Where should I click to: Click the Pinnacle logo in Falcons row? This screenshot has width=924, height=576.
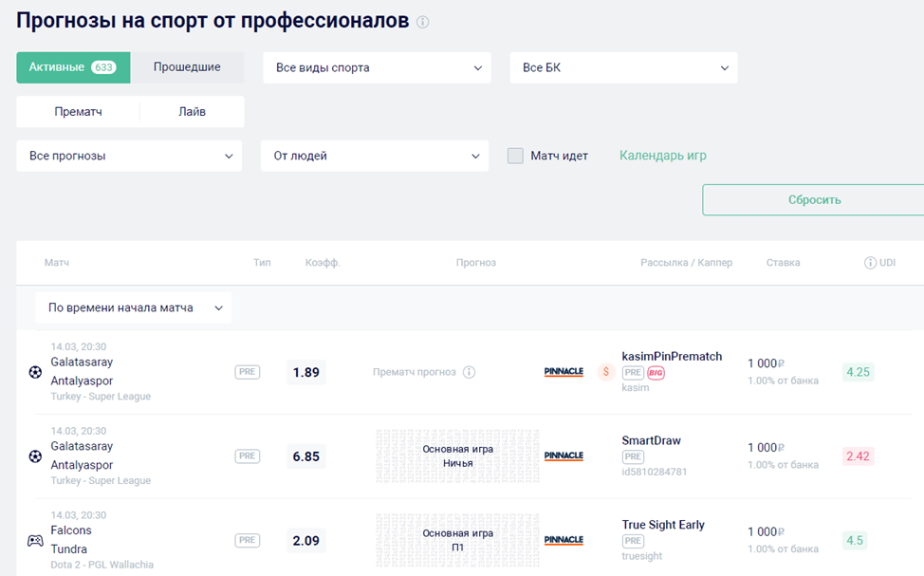(564, 540)
